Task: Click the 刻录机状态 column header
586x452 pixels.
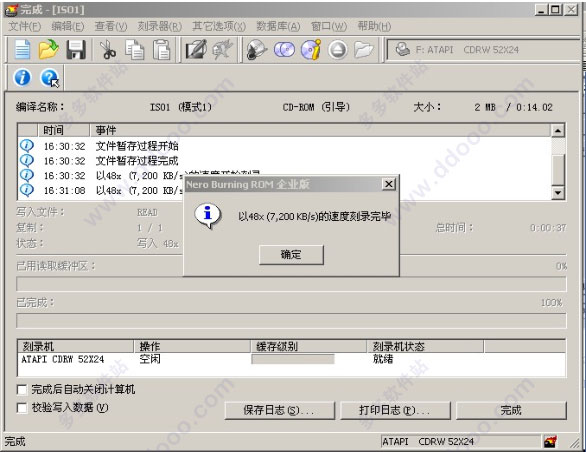Action: 425,346
